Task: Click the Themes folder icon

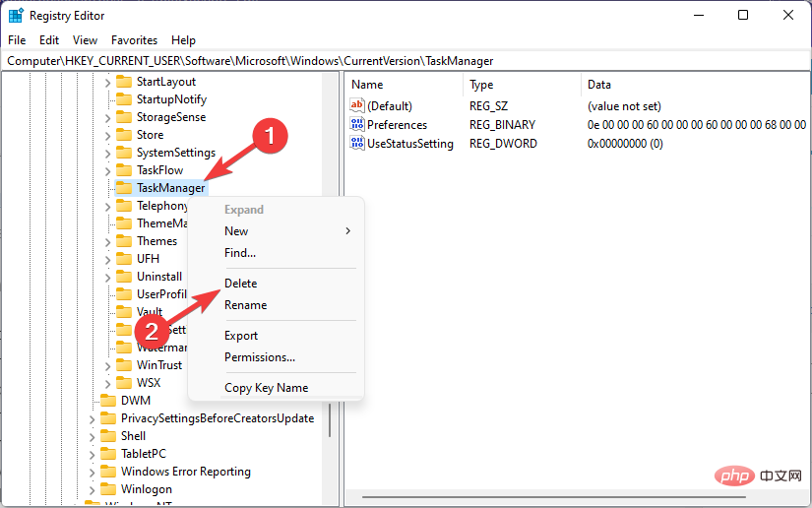Action: tap(124, 241)
